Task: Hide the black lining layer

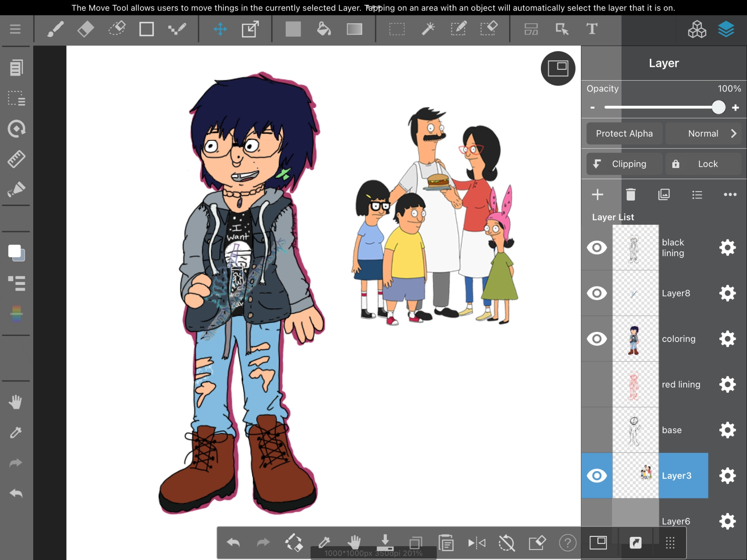Action: pos(597,248)
